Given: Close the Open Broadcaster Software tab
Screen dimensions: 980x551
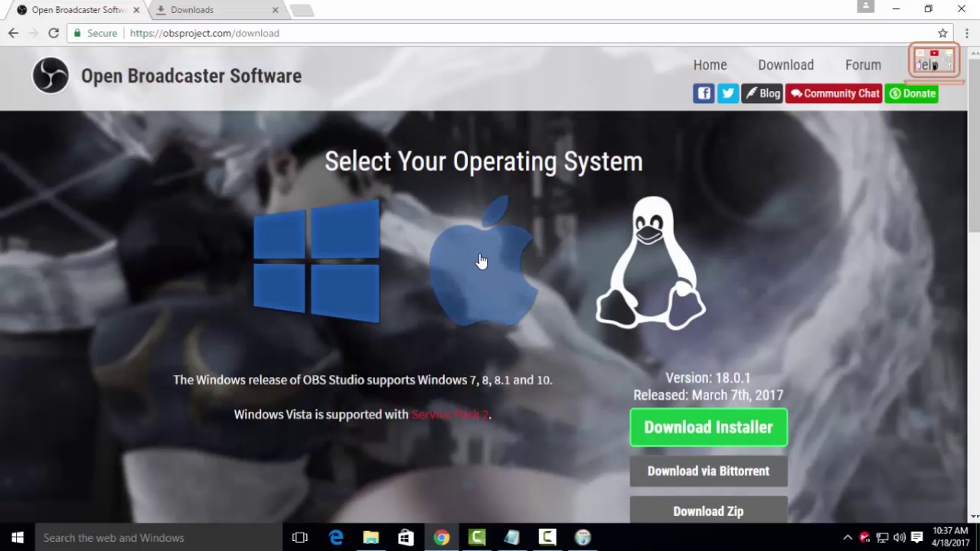Looking at the screenshot, I should point(136,10).
